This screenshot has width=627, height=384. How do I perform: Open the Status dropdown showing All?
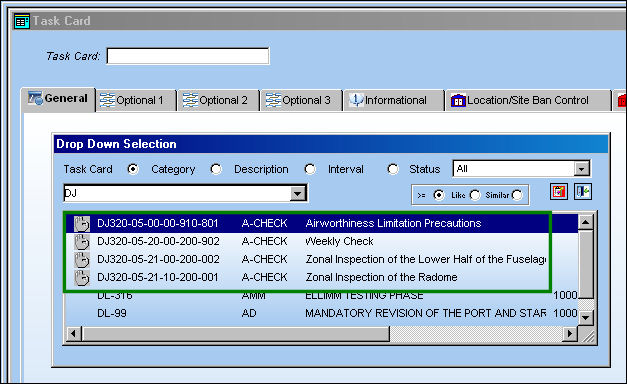pos(581,169)
